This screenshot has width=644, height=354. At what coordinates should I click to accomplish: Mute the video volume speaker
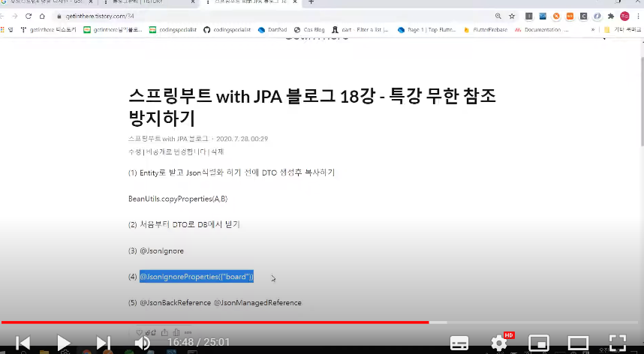(x=142, y=343)
